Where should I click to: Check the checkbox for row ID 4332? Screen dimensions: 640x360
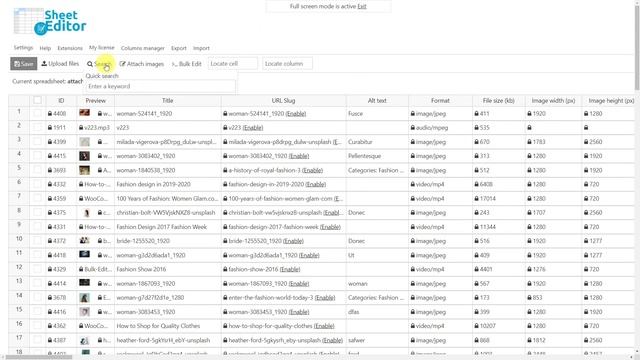(38, 184)
